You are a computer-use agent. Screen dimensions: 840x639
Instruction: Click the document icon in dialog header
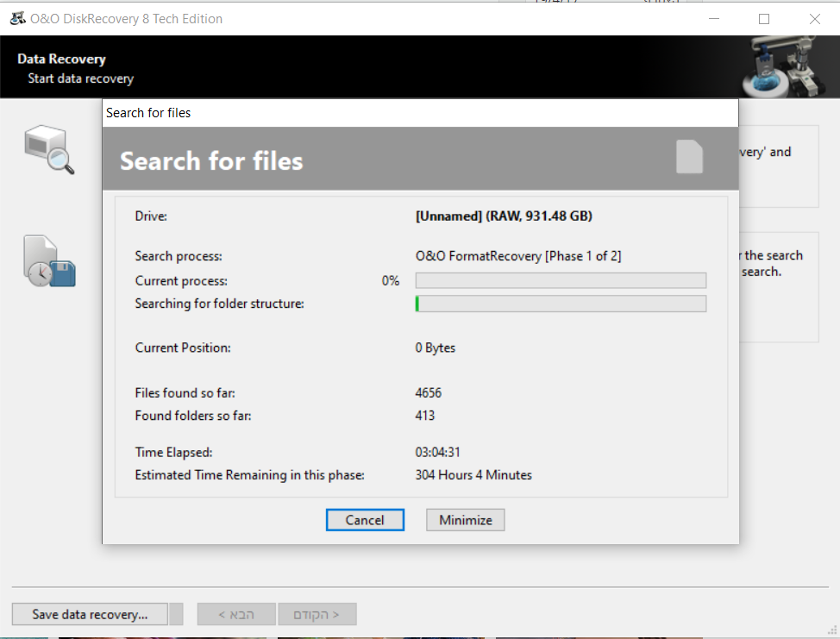point(689,157)
